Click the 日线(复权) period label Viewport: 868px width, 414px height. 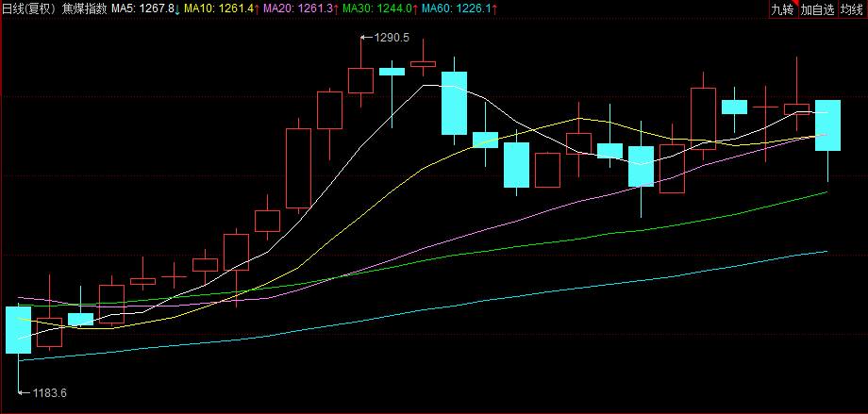point(28,8)
